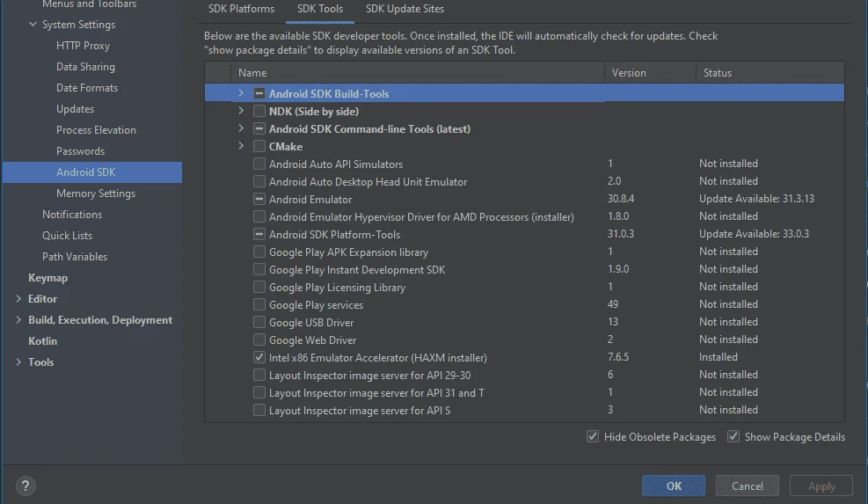Check Google Web Driver checkbox

pos(259,340)
